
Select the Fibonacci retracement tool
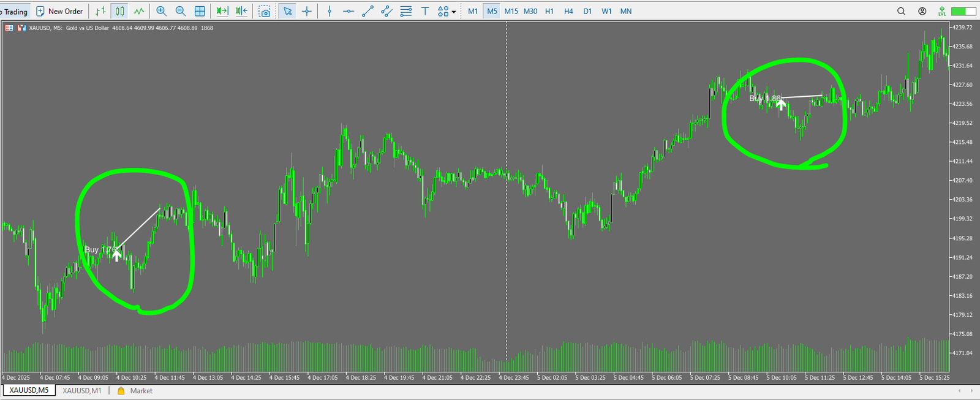[x=405, y=11]
